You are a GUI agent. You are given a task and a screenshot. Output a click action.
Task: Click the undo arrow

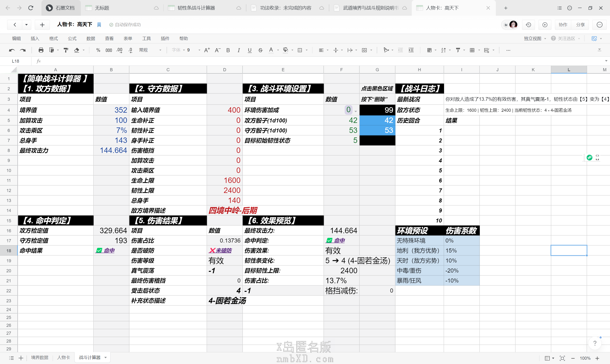[12, 50]
